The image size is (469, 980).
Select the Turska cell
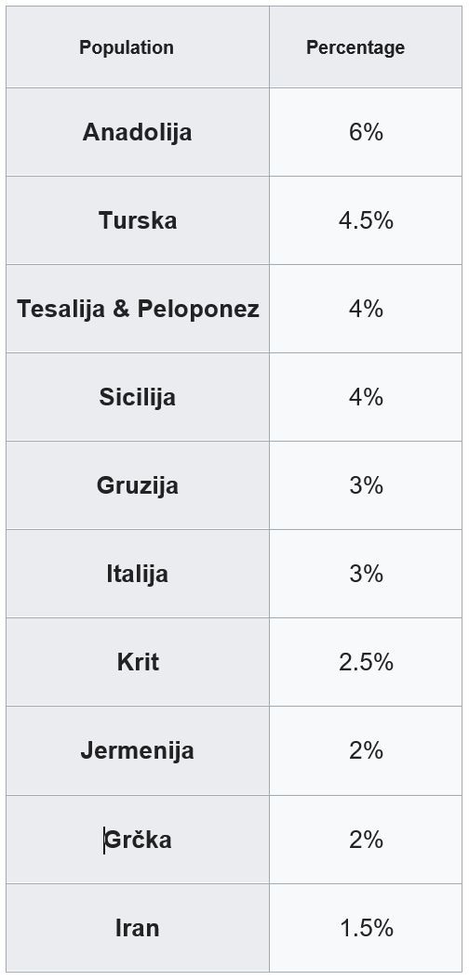point(138,220)
